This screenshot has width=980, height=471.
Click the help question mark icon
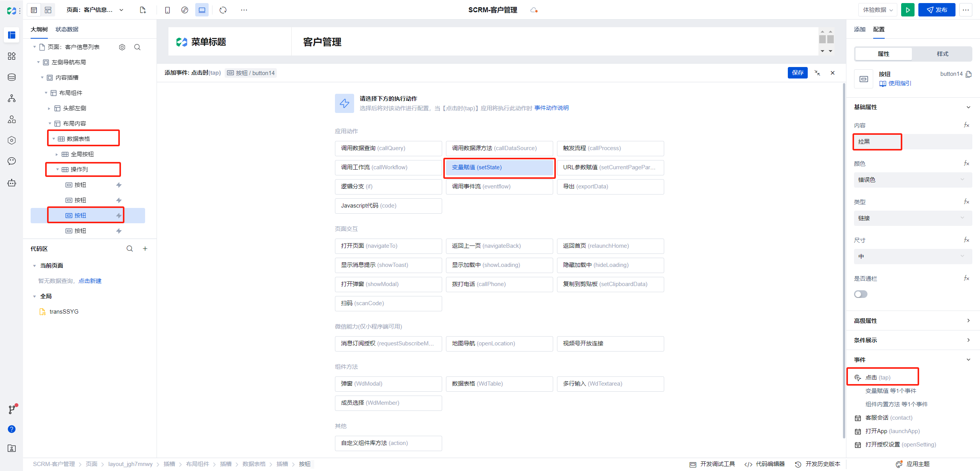click(11, 429)
